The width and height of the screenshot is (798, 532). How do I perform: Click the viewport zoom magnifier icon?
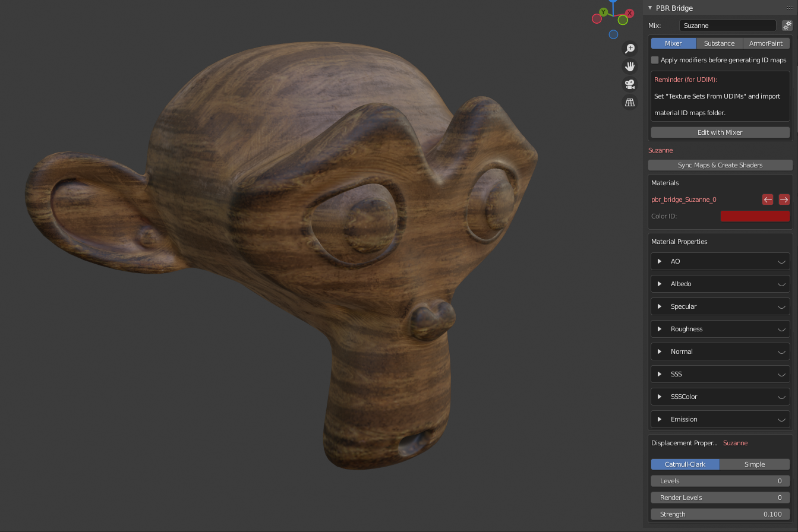pyautogui.click(x=629, y=49)
